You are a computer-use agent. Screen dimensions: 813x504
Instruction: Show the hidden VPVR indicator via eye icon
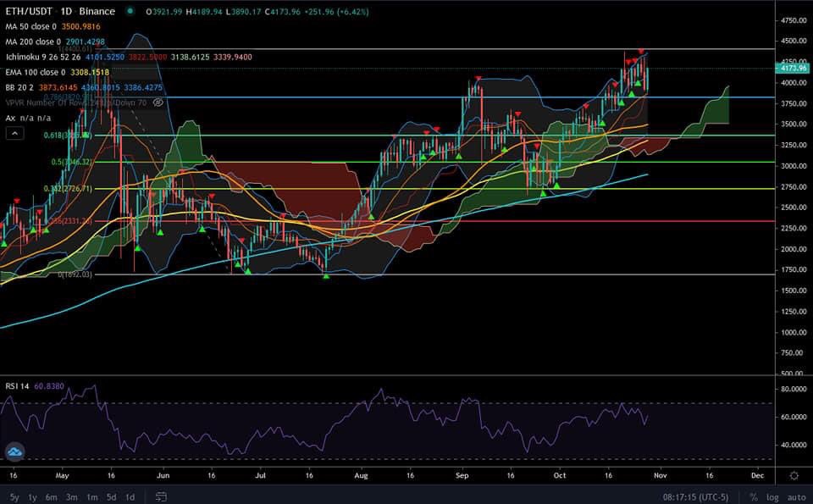coord(158,102)
